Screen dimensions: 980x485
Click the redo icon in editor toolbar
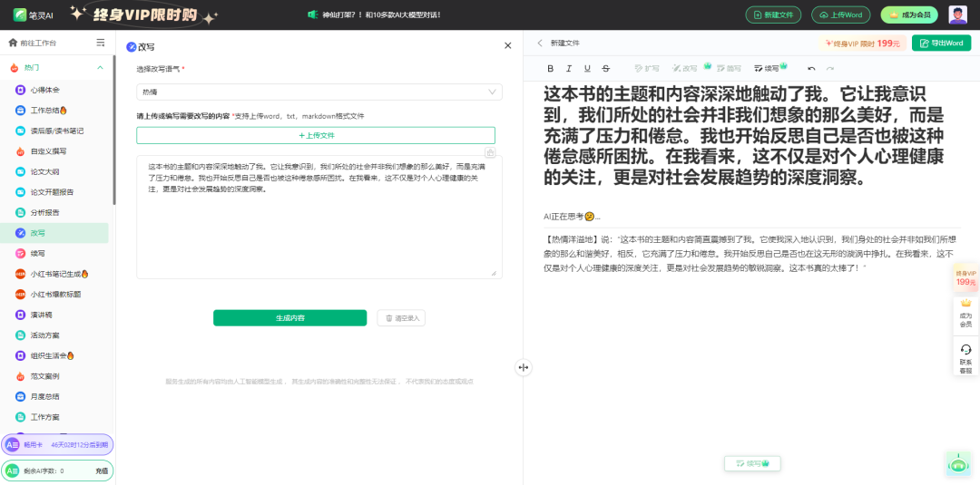pos(830,68)
